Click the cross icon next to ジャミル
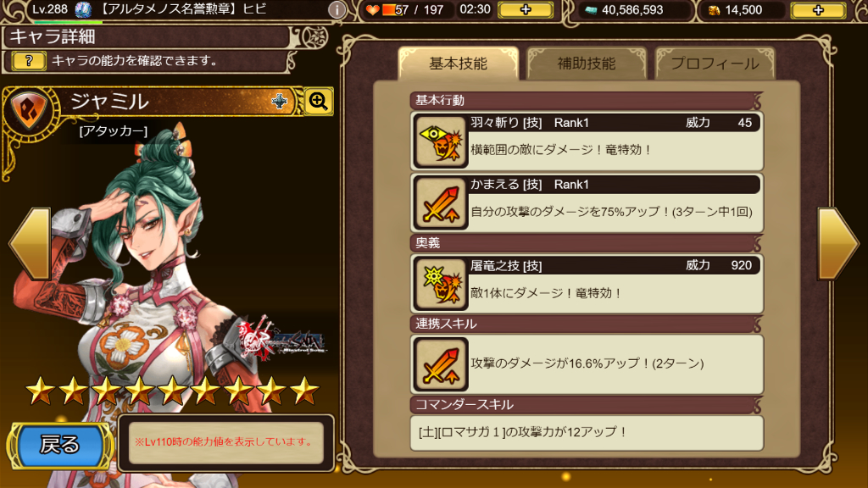 [x=280, y=102]
